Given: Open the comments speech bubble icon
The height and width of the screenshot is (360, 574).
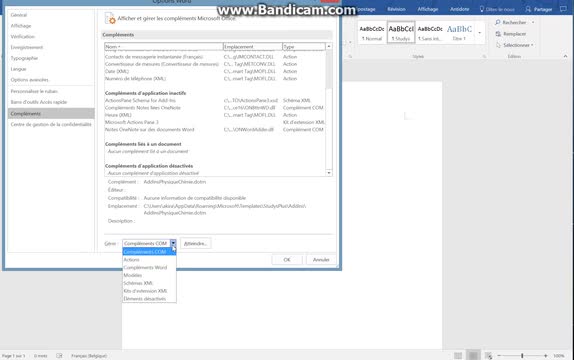Looking at the screenshot, I should point(563,9).
